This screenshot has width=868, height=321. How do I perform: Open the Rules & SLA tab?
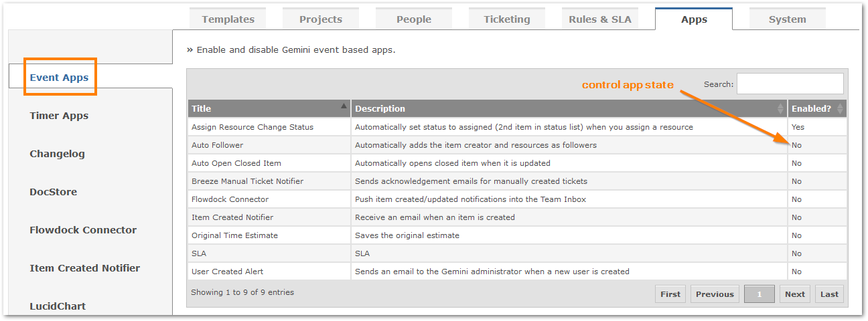pyautogui.click(x=600, y=19)
